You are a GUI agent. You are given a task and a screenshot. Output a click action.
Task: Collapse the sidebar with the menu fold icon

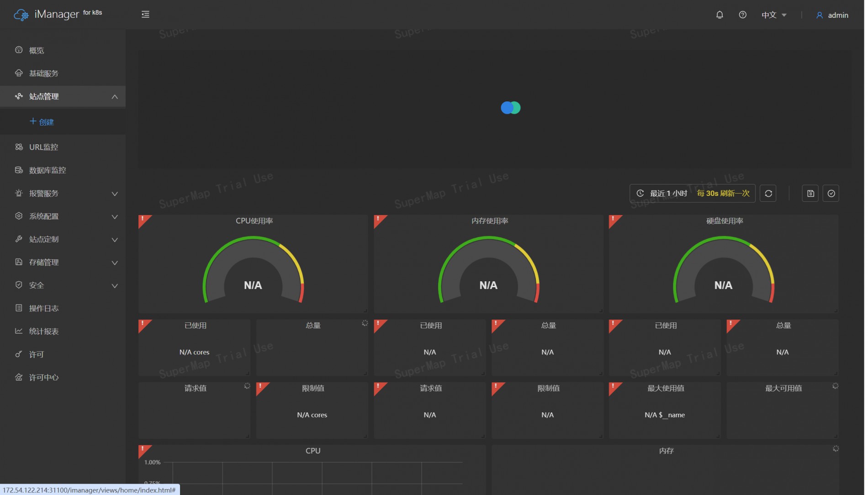[145, 15]
